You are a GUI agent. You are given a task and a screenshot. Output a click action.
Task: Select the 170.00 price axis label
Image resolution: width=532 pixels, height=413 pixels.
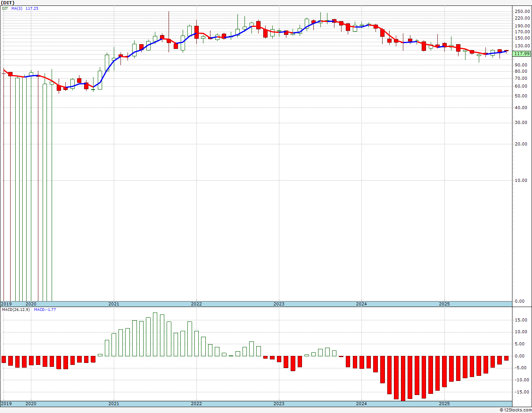(522, 32)
